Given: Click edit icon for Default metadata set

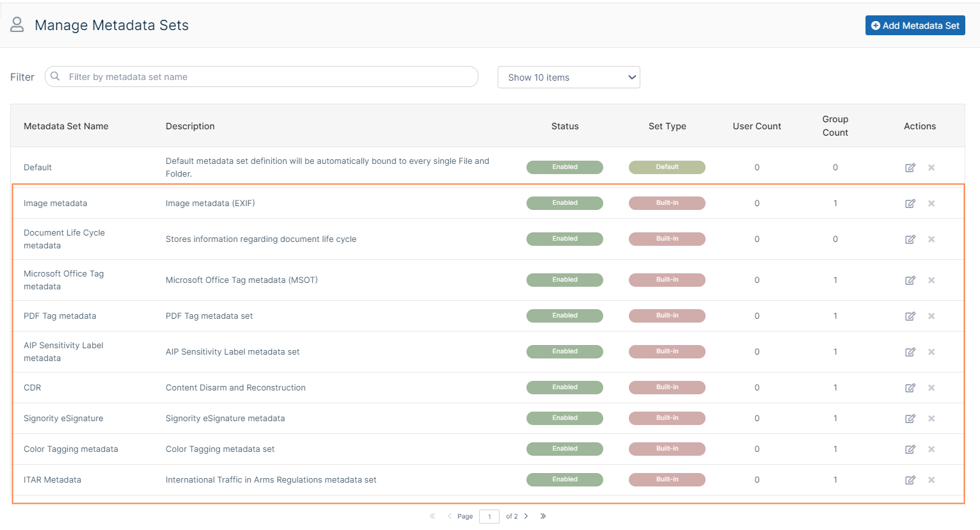Looking at the screenshot, I should point(910,168).
